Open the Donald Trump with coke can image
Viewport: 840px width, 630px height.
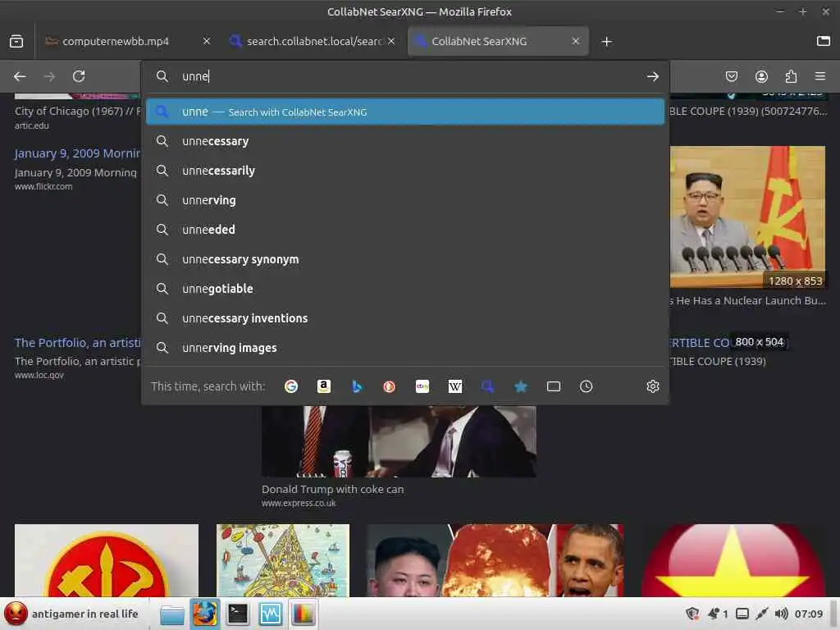[399, 441]
